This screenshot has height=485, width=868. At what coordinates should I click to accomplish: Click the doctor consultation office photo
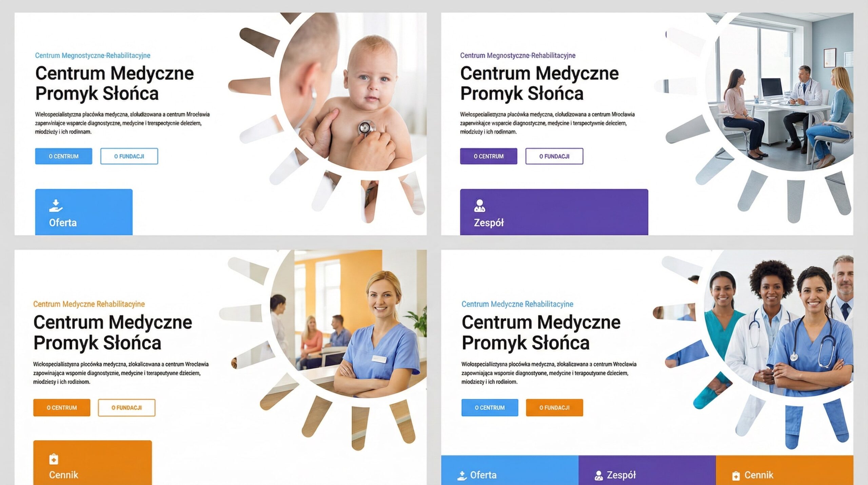point(780,92)
